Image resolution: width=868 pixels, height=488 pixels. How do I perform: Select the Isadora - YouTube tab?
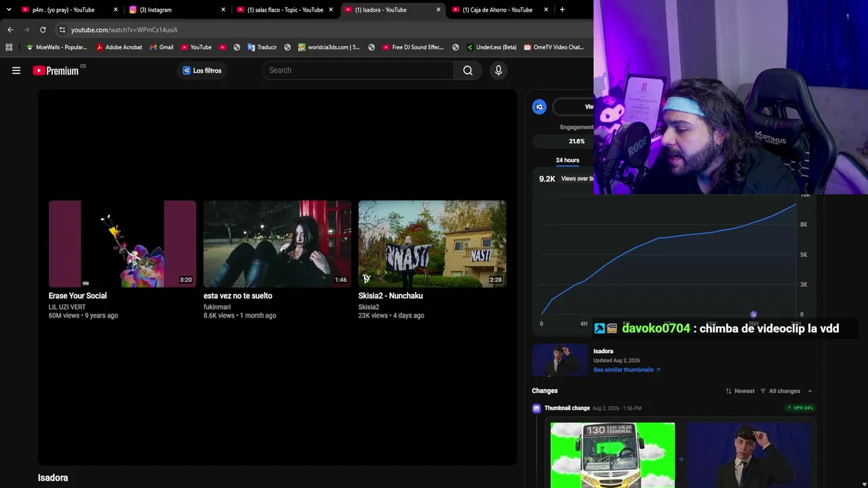(x=392, y=9)
